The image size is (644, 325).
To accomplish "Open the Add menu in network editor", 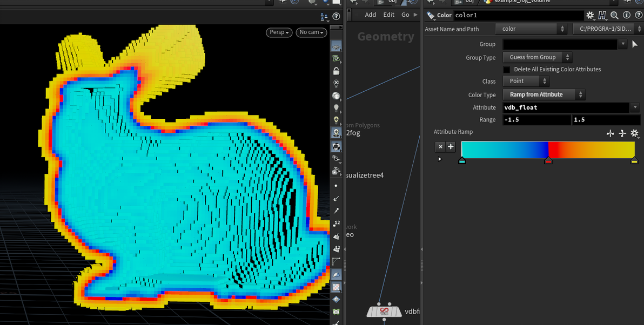I will (x=370, y=15).
